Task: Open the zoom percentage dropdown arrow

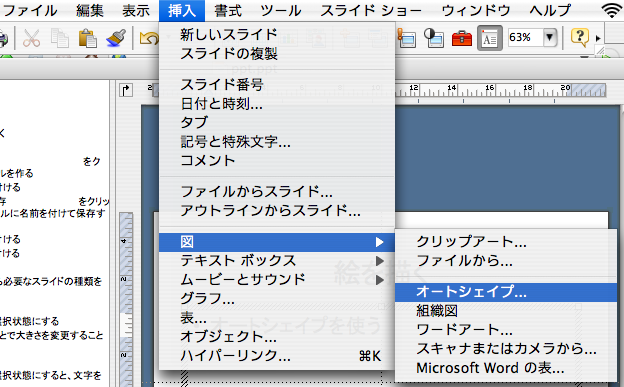Action: [x=550, y=37]
